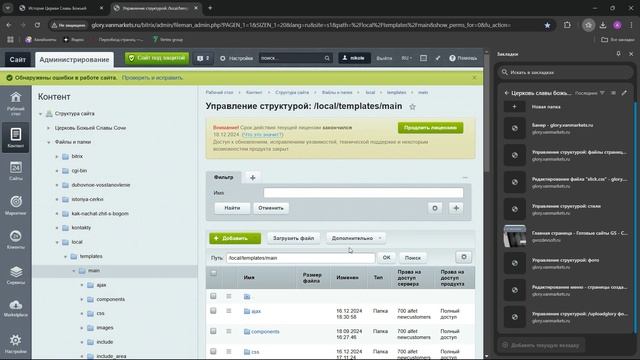Click the pin icon in top admin panel

(438, 58)
